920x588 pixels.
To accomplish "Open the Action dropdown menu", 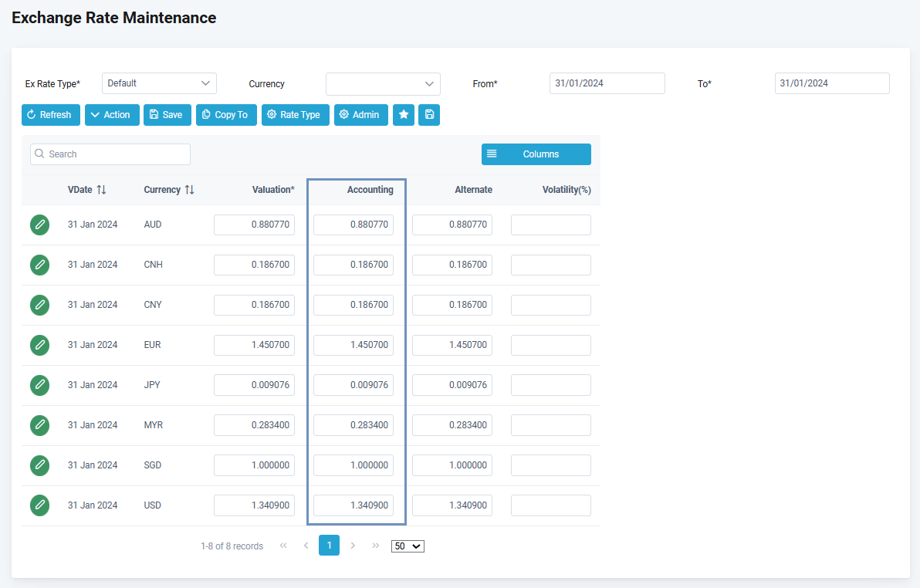I will [x=112, y=115].
